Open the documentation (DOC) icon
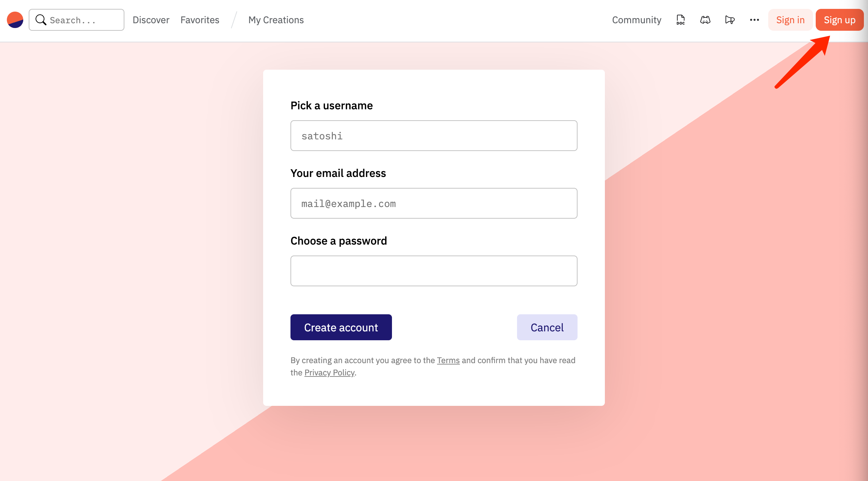The height and width of the screenshot is (481, 868). (680, 20)
